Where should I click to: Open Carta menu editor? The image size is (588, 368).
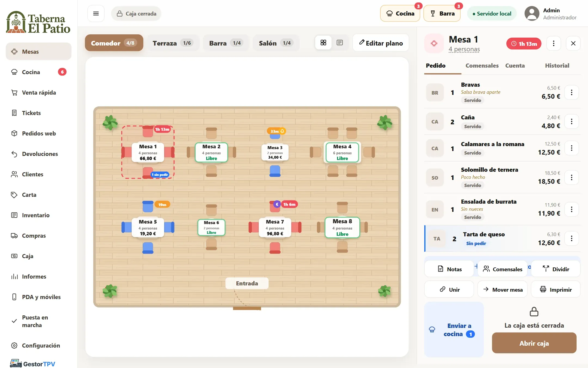coord(39,195)
